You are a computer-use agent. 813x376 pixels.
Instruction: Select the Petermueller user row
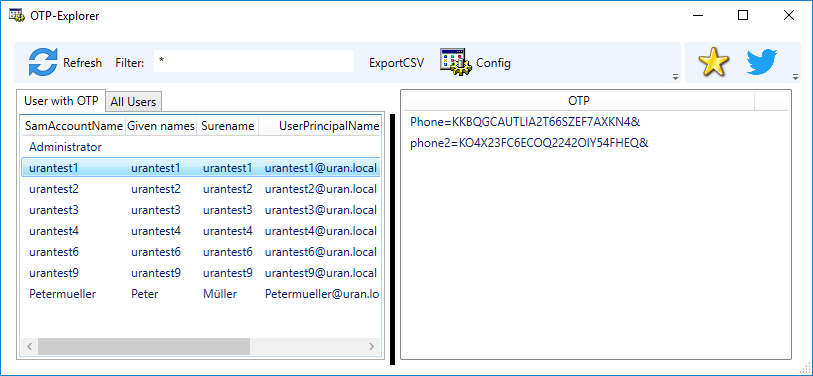[200, 294]
